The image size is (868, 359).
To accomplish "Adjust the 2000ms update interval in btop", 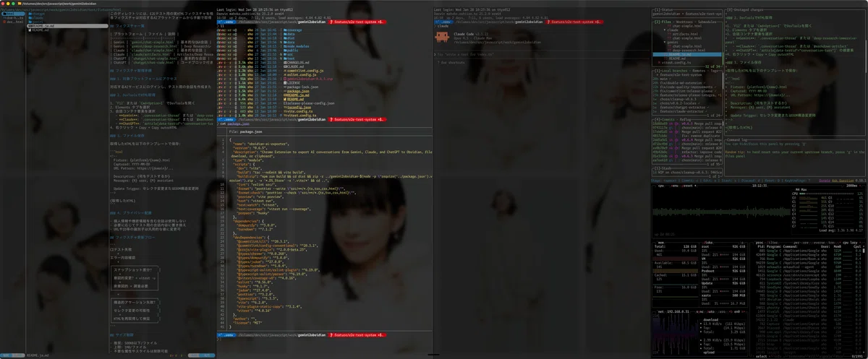I will (x=853, y=186).
